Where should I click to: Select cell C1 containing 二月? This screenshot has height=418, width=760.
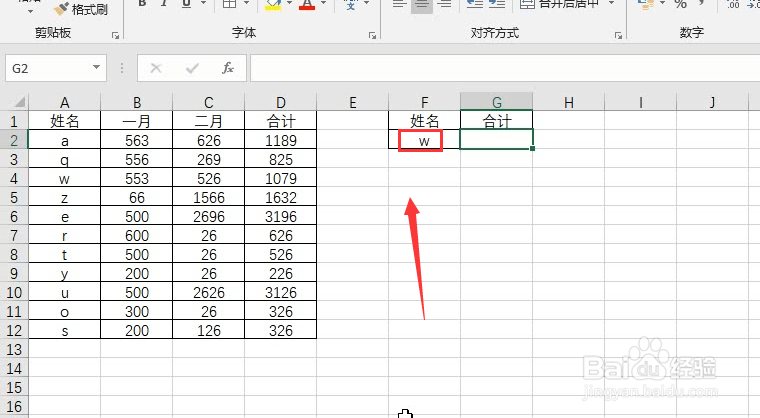[209, 121]
